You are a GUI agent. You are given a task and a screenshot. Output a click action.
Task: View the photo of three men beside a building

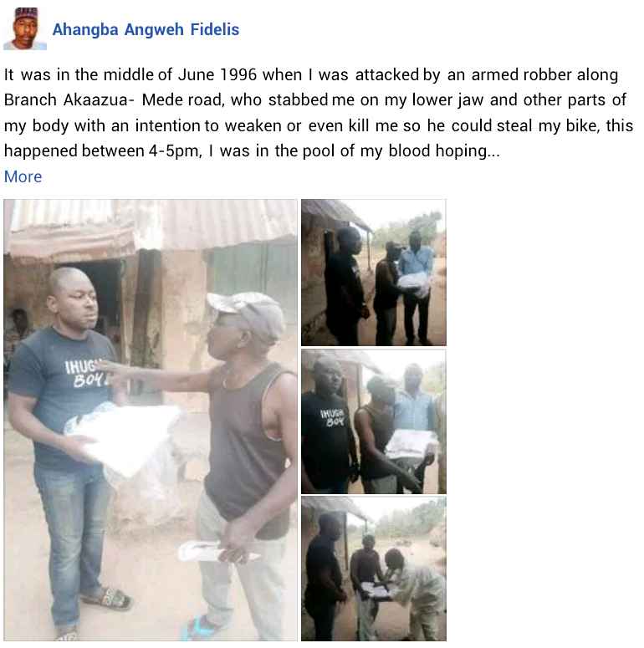[x=374, y=273]
